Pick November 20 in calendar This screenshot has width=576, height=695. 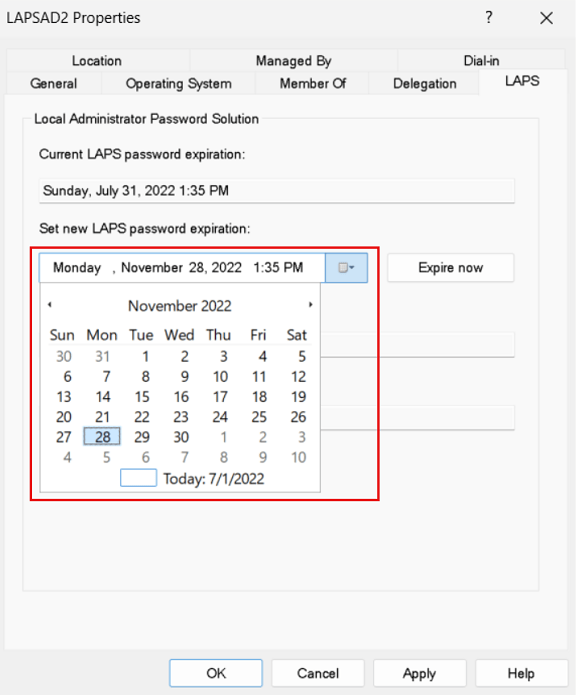click(x=63, y=417)
